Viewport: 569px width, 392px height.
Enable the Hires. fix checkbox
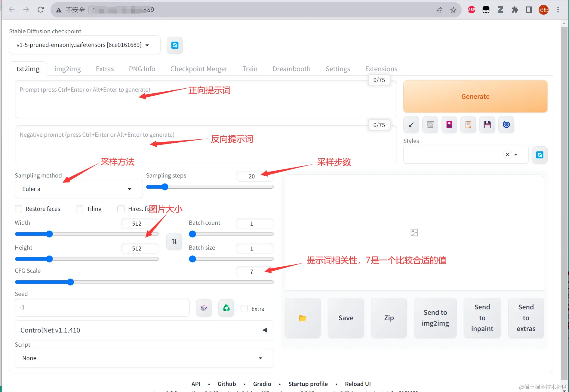(x=121, y=209)
